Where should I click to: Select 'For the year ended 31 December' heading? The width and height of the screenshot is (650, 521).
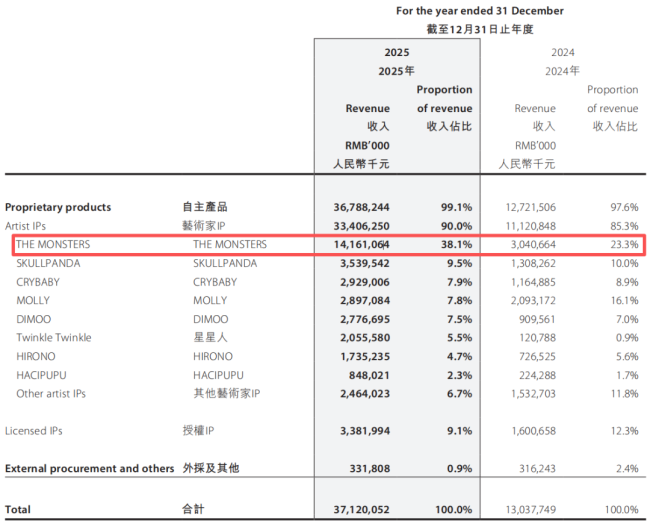tap(480, 11)
